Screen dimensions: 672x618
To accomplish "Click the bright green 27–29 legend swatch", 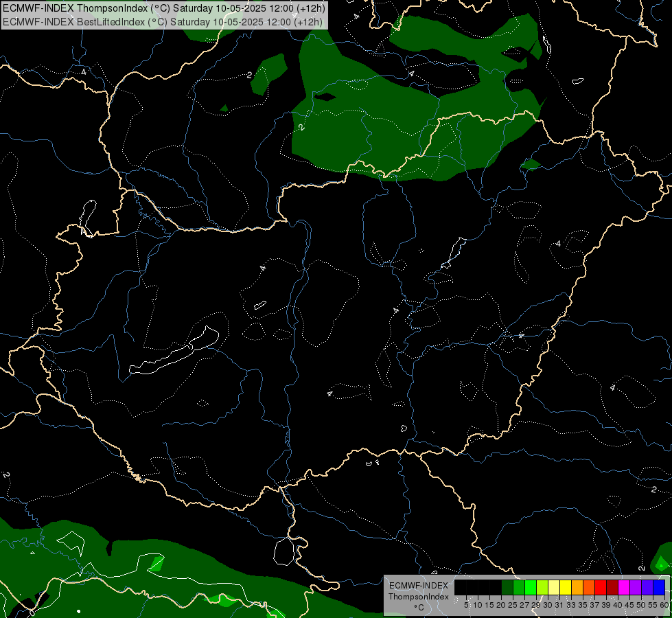I will pos(531,587).
